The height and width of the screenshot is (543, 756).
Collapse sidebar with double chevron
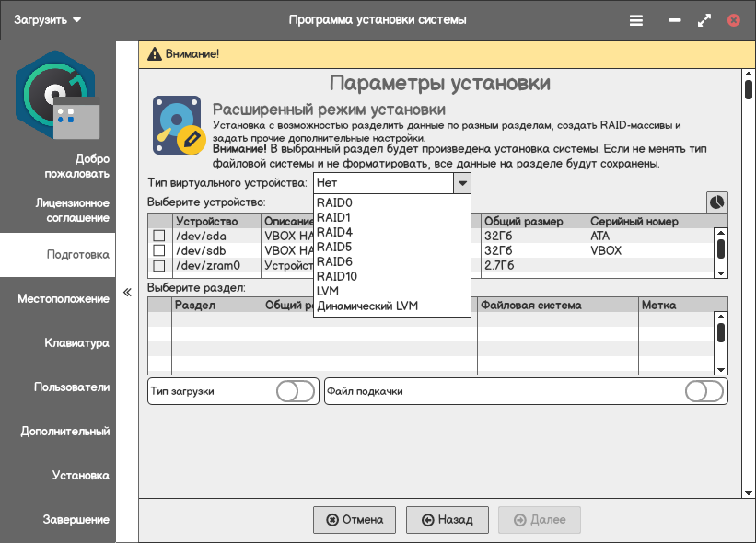(127, 292)
